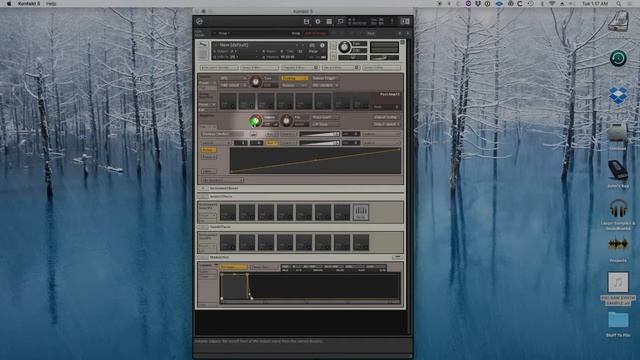Click the instrument info icon
The image size is (640, 360).
coord(322,45)
